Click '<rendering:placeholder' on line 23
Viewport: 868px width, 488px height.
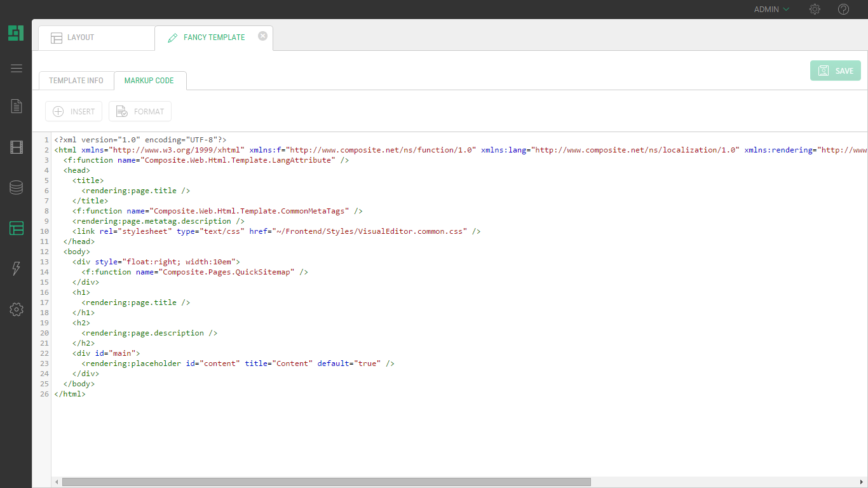pos(131,363)
